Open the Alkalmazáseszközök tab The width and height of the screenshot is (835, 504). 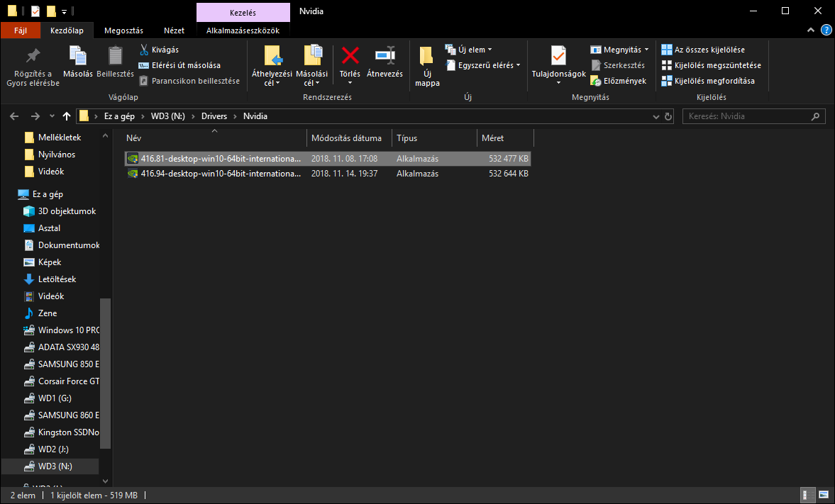[x=243, y=30]
